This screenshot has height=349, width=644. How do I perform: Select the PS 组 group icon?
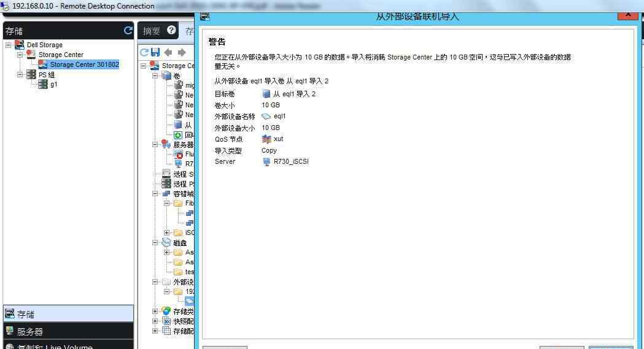click(x=31, y=74)
